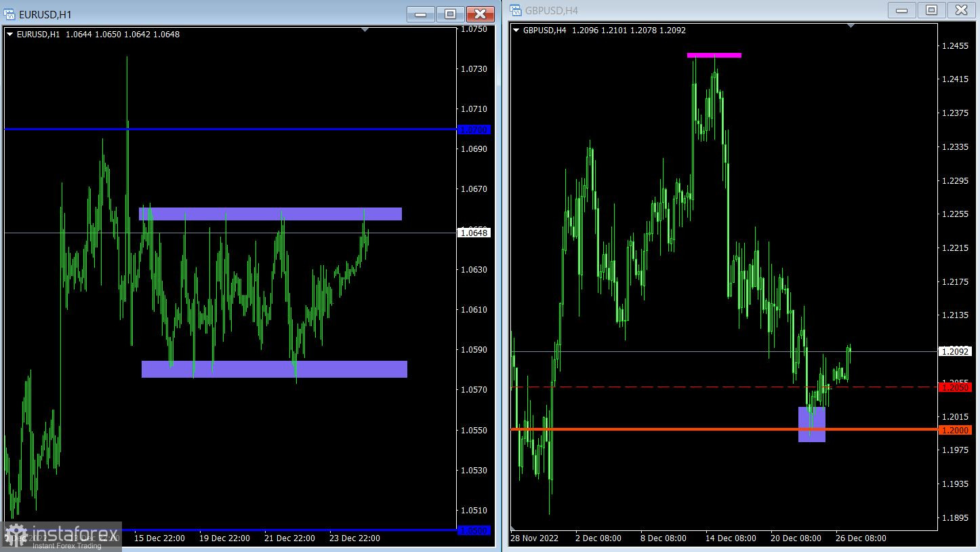Click the EURUSD,H1 window title icon
The width and height of the screenshot is (980, 552).
9,14
